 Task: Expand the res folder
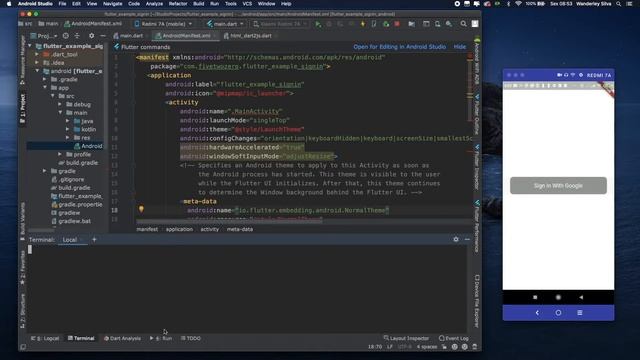[x=67, y=138]
